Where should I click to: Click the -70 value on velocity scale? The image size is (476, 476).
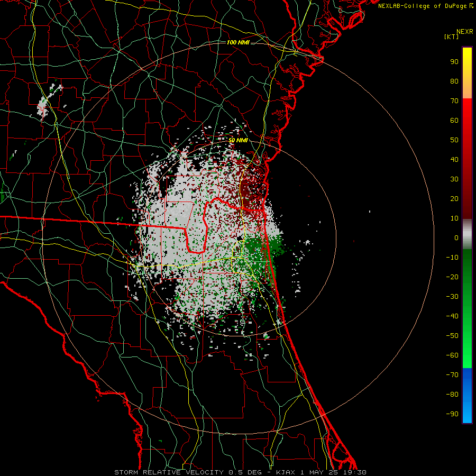pos(452,375)
